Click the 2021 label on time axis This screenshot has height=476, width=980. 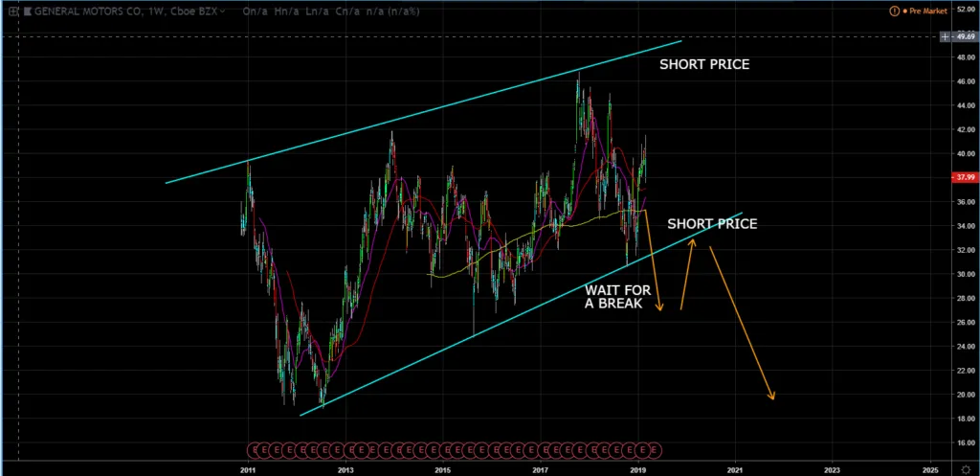735,469
